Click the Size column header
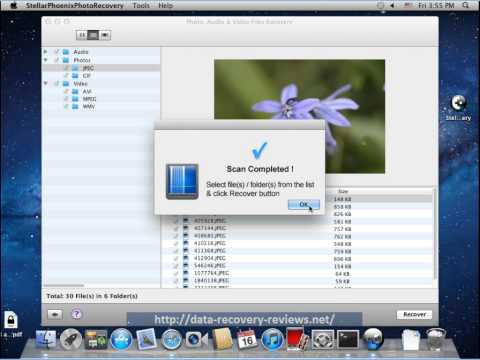480x360 pixels. coord(343,191)
